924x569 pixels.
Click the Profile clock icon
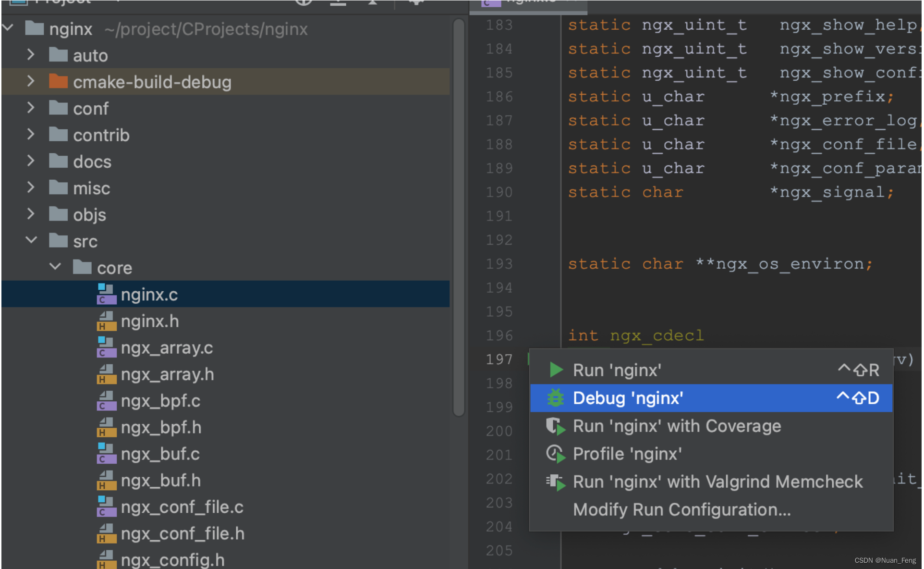[556, 454]
